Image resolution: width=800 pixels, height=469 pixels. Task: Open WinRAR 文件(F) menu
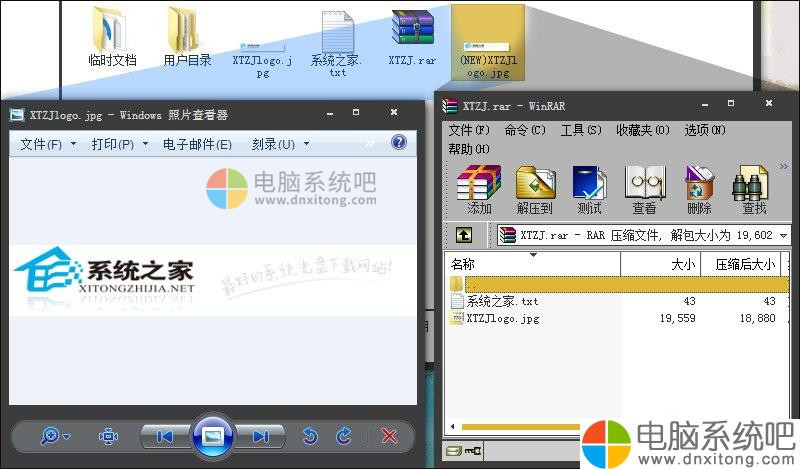469,131
